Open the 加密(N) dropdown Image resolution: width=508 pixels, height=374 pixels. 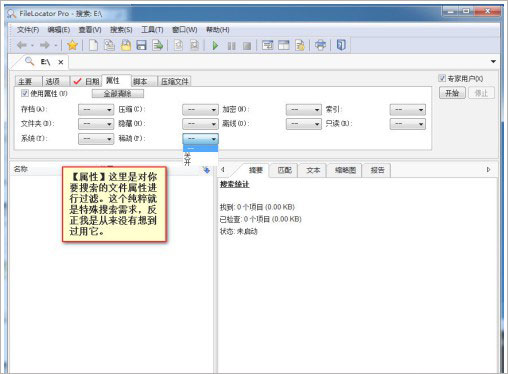click(x=304, y=110)
